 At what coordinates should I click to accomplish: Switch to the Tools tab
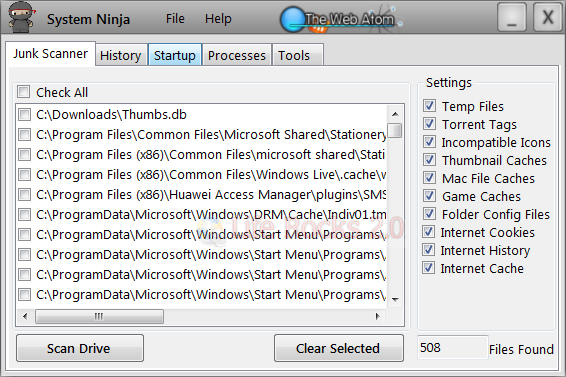point(298,55)
